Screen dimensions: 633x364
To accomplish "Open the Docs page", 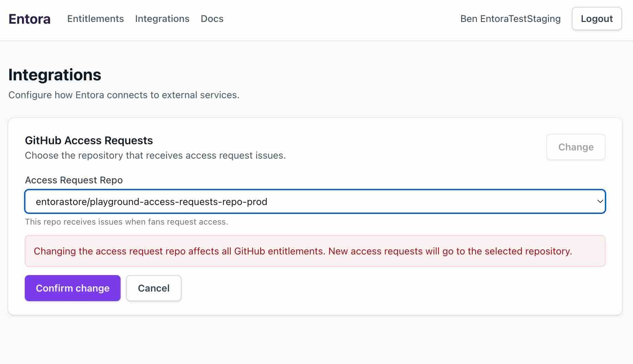I will [x=212, y=19].
